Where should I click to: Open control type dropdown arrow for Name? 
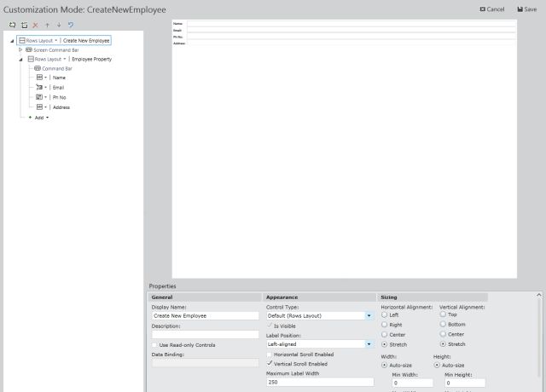coord(45,78)
